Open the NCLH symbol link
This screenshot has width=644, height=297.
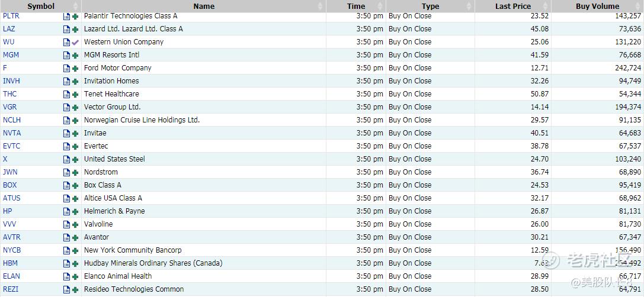pos(12,120)
